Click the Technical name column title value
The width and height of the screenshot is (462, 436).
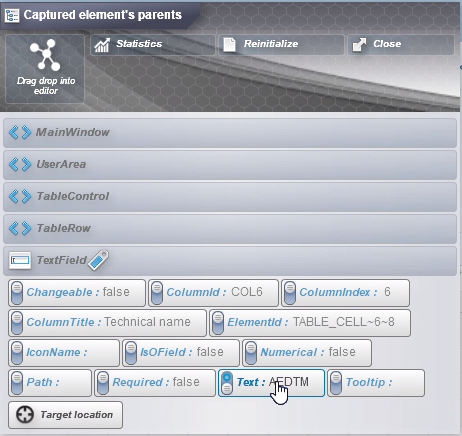pyautogui.click(x=147, y=322)
